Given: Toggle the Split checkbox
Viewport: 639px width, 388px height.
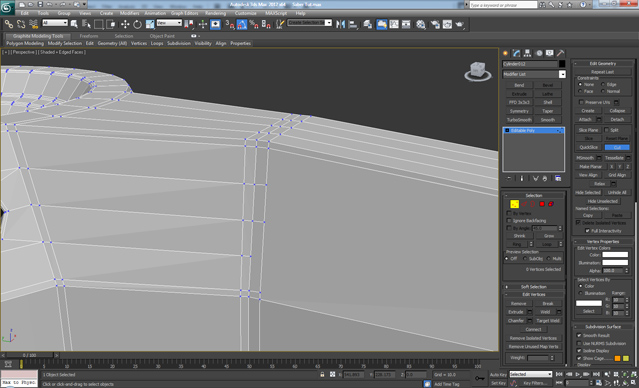Looking at the screenshot, I should [606, 130].
